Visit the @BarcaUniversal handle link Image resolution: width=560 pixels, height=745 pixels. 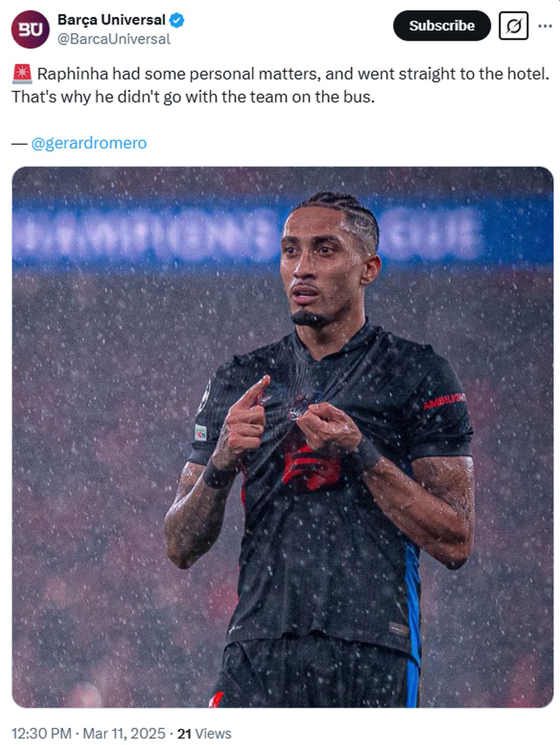click(113, 39)
